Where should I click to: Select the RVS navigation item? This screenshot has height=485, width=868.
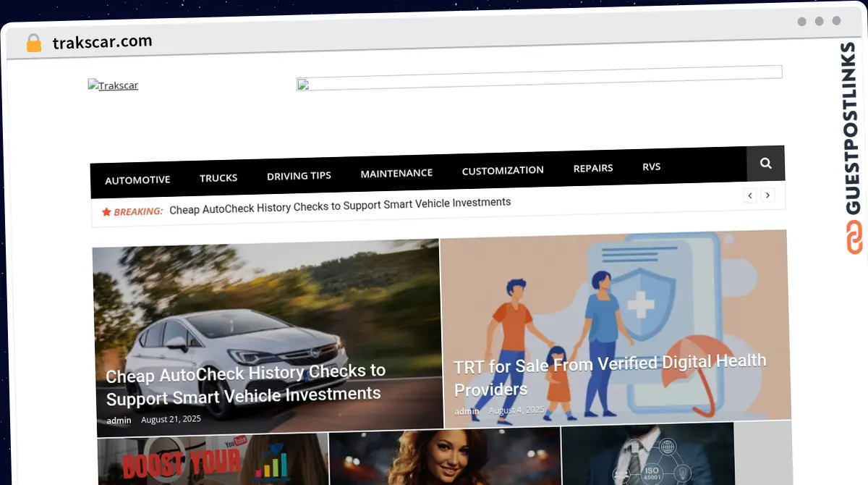pos(651,166)
